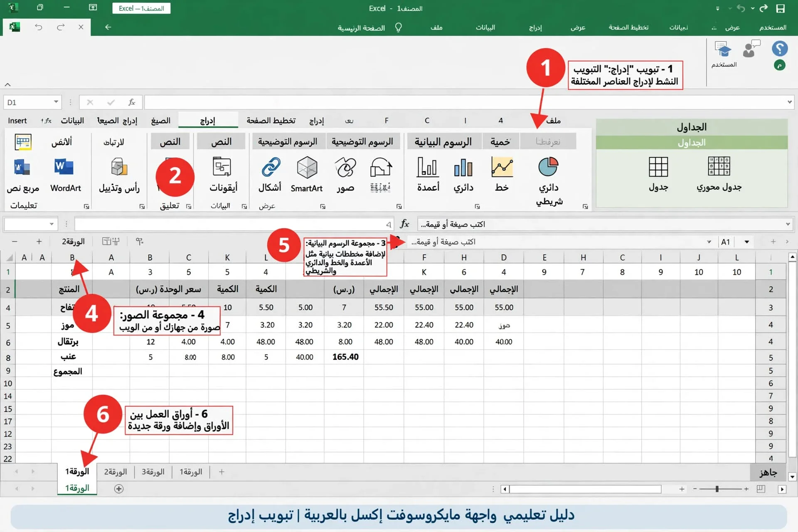The height and width of the screenshot is (532, 798).
Task: Expand the top formula bar with the chevron
Action: click(x=789, y=102)
